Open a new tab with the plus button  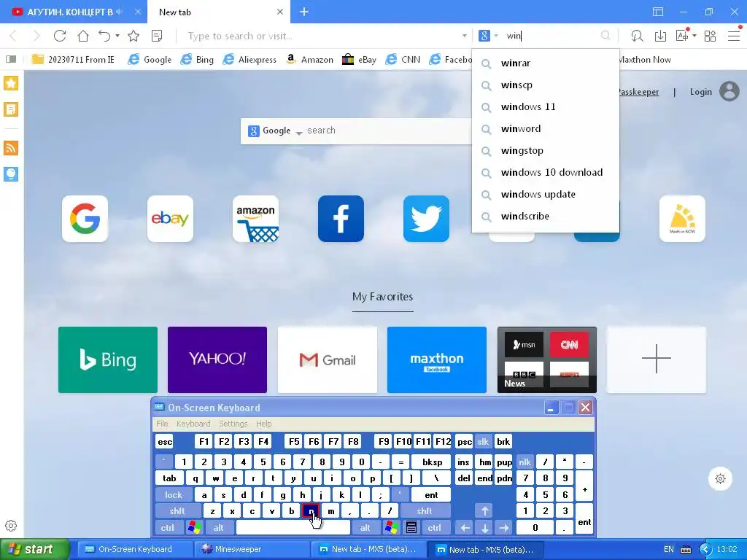pos(304,12)
